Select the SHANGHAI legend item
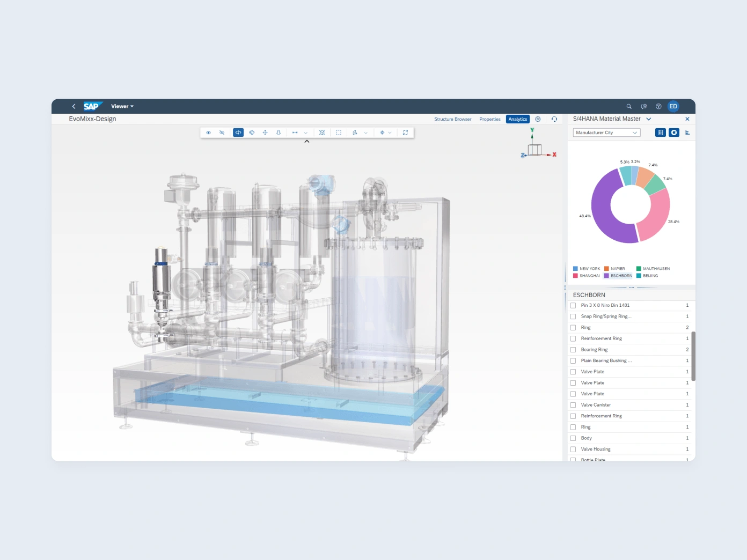The image size is (747, 560). pyautogui.click(x=587, y=276)
